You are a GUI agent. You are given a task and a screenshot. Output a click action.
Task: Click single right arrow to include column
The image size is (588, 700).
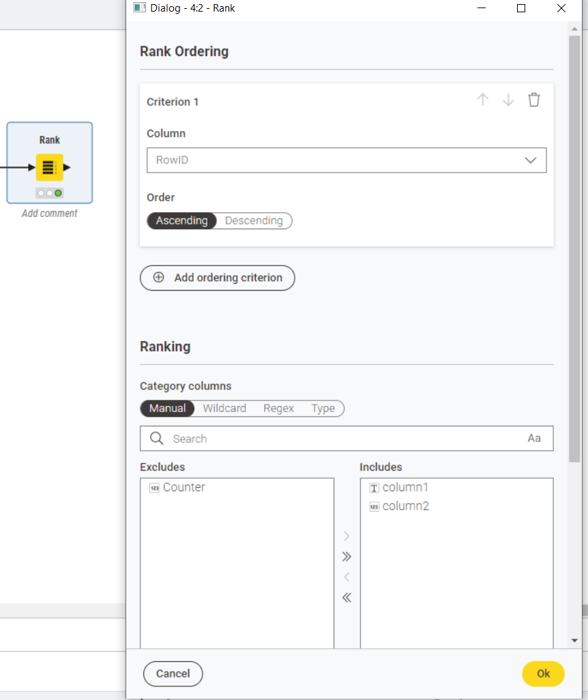[x=347, y=536]
